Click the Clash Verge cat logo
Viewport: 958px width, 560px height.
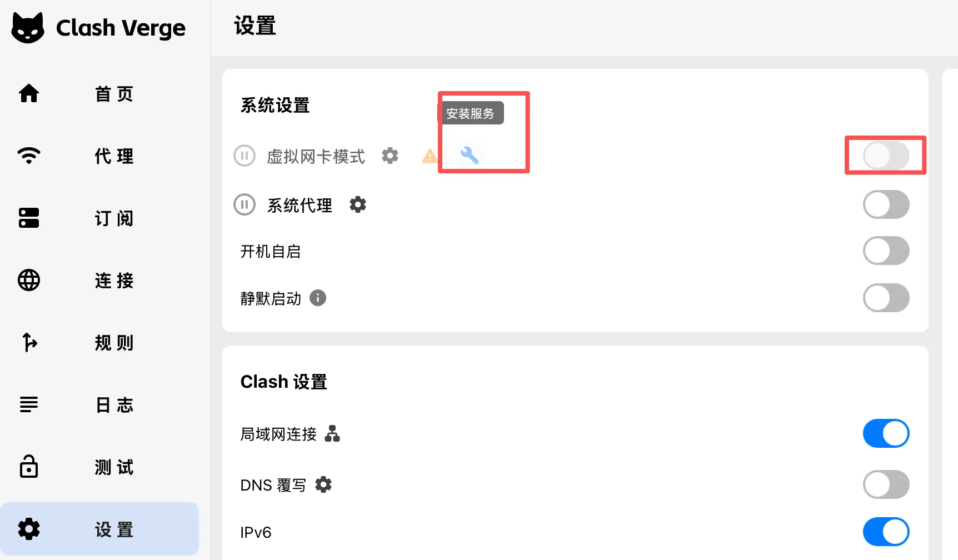[28, 28]
